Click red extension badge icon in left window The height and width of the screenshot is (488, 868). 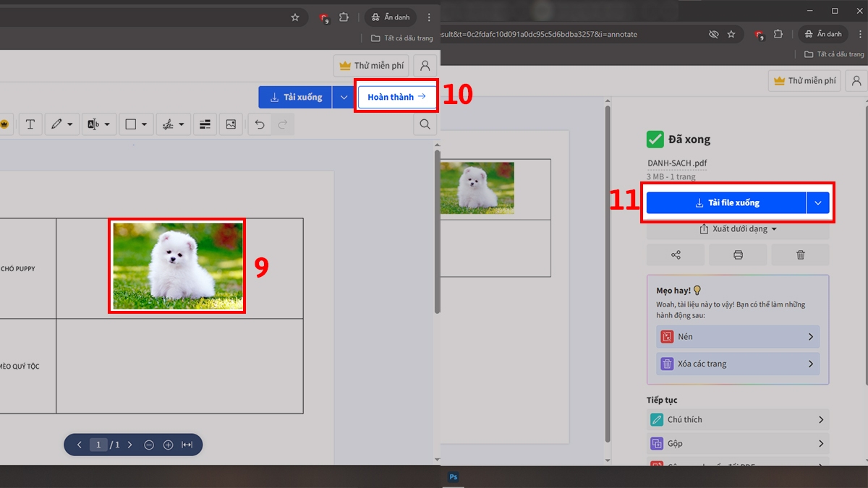click(x=324, y=17)
